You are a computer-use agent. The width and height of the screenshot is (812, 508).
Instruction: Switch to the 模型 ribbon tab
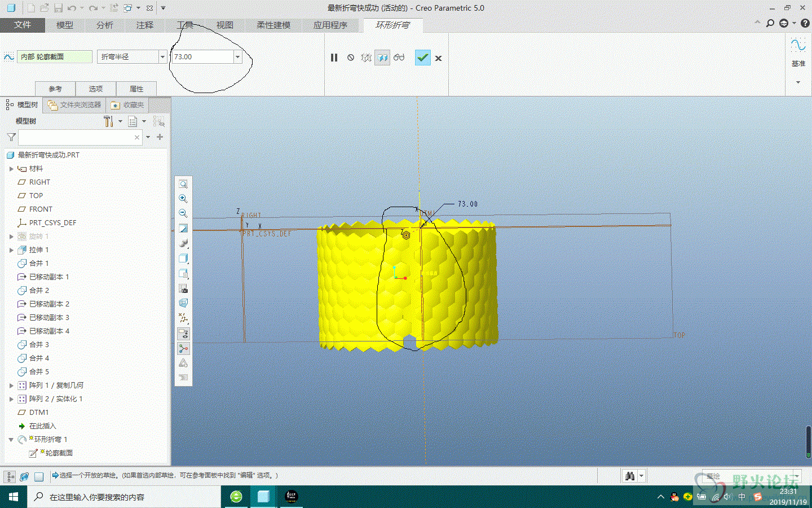click(x=65, y=25)
